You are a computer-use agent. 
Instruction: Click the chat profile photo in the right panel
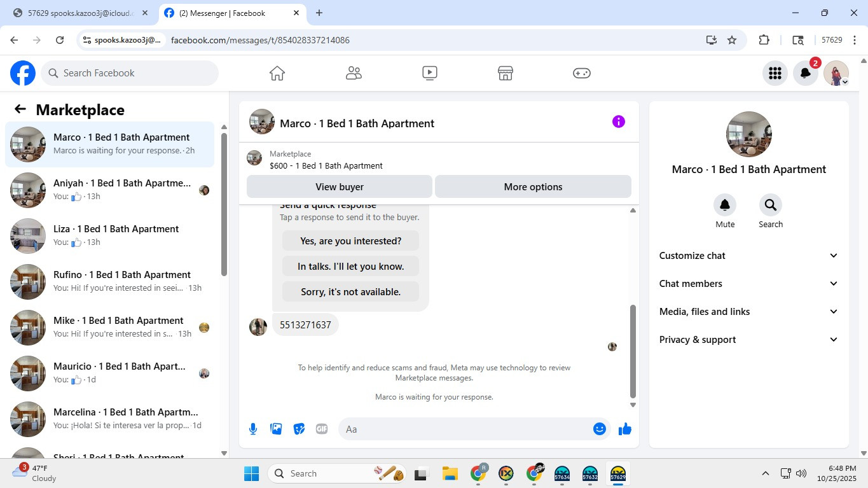pos(749,134)
